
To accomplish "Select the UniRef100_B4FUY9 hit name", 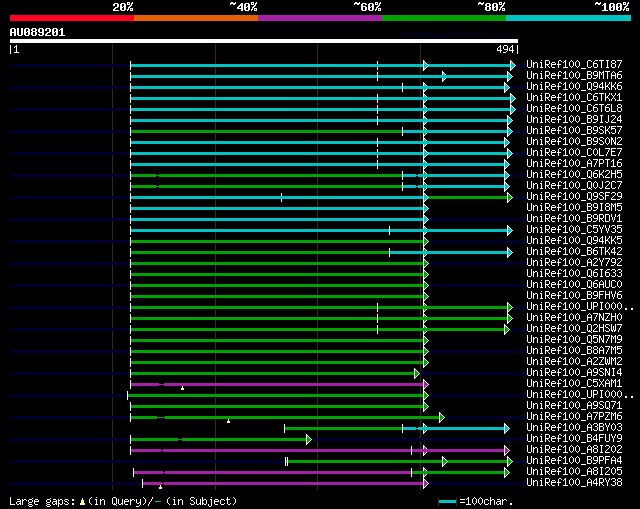I will pos(574,439).
